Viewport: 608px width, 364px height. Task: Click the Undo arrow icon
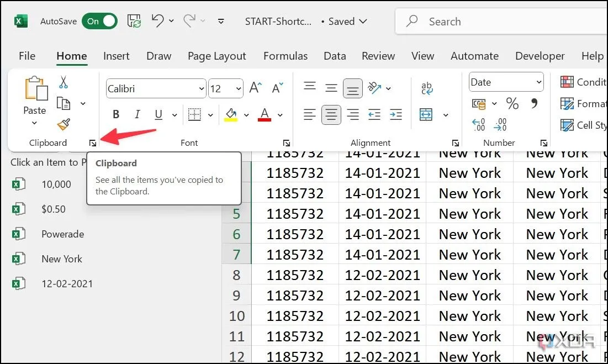coord(158,22)
